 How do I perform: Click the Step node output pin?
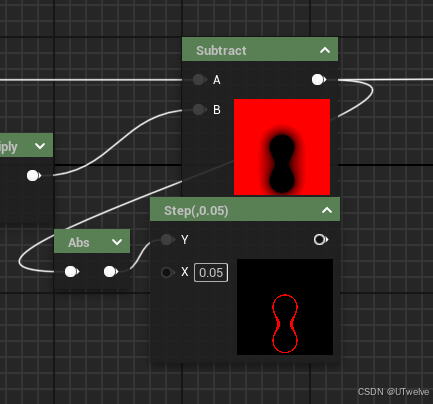[321, 239]
